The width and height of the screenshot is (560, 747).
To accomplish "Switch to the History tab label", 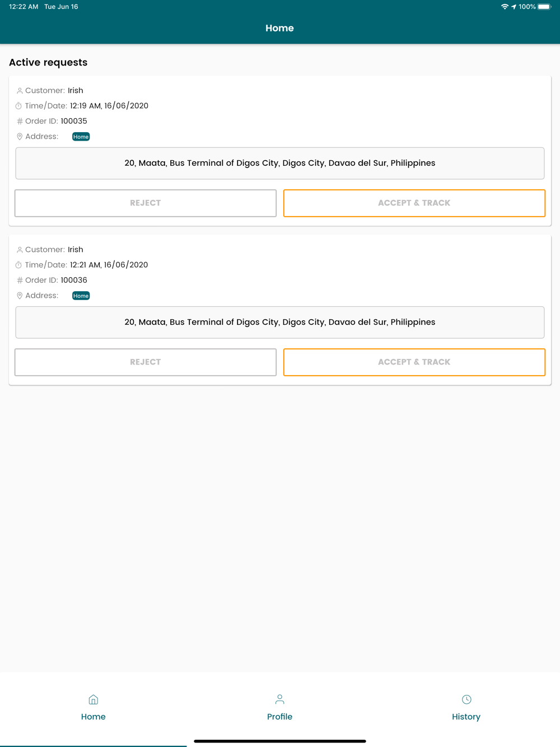I will coord(466,717).
